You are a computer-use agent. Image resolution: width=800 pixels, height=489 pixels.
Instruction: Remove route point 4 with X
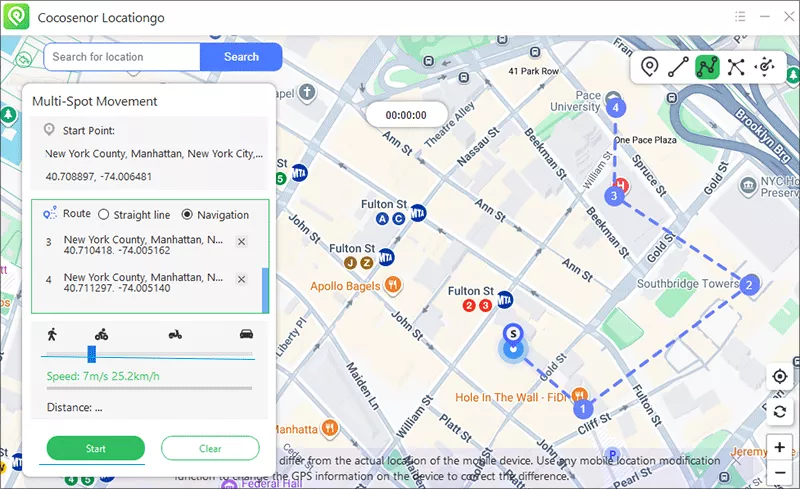coord(242,279)
